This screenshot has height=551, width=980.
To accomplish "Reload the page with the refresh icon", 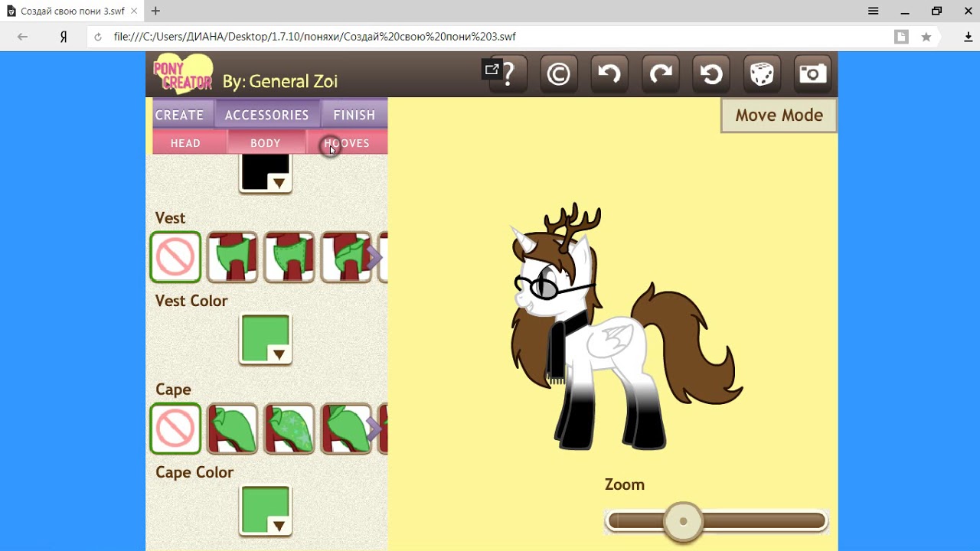I will click(x=97, y=37).
